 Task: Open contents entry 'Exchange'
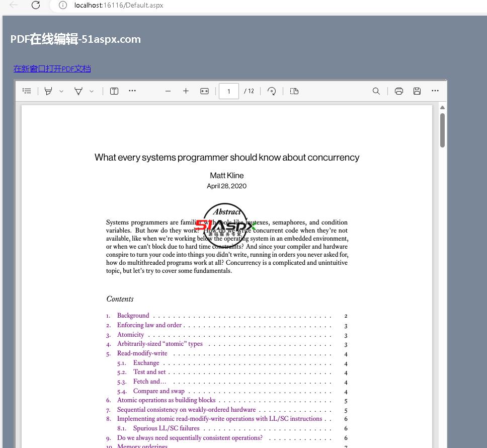coord(146,363)
